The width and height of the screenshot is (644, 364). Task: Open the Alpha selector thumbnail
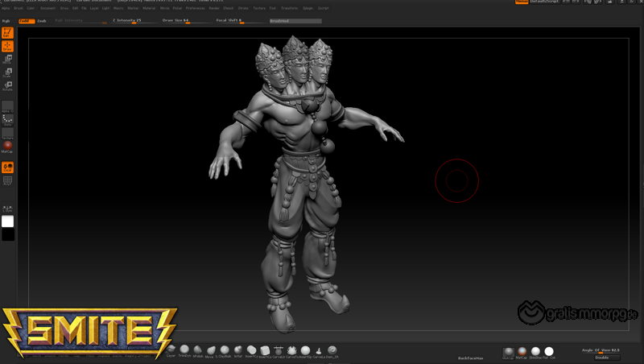coord(7,106)
